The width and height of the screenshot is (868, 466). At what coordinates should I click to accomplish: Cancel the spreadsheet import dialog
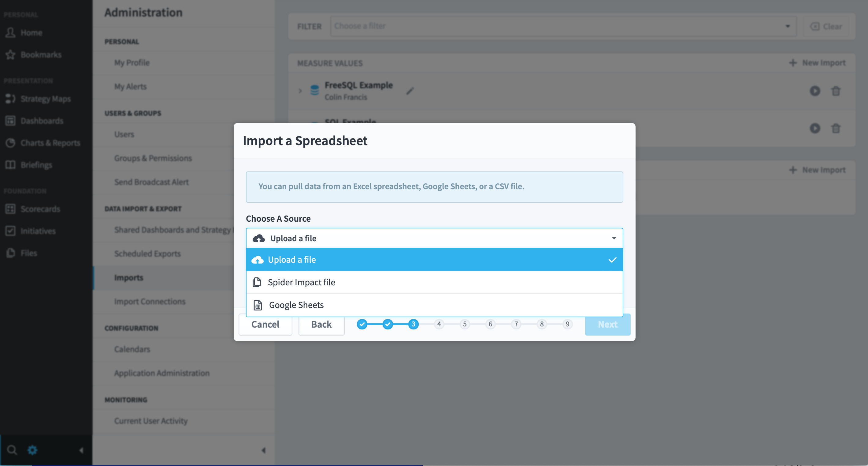[x=265, y=324]
